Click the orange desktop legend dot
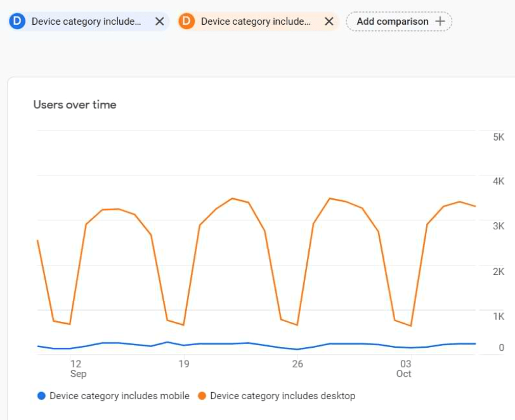 tap(202, 396)
